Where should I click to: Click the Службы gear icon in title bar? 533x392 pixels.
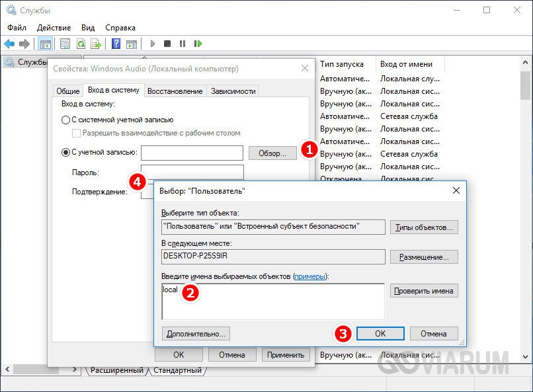click(11, 10)
